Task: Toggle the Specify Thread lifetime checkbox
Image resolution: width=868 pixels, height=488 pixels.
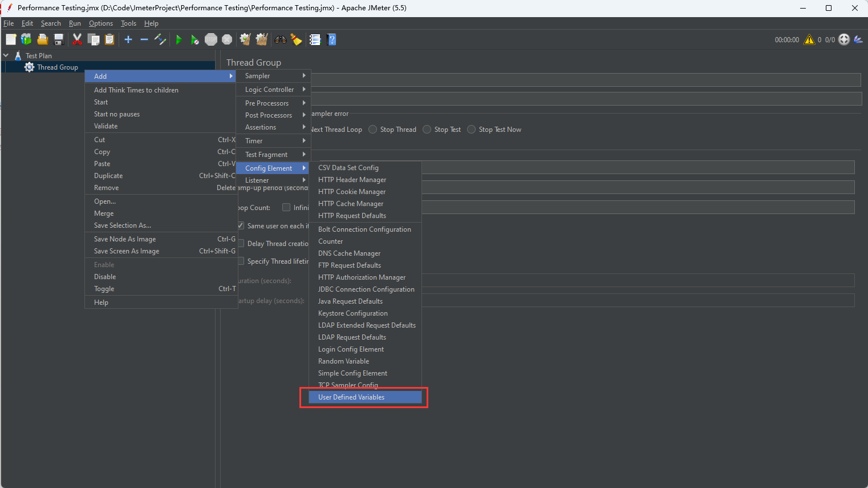Action: (x=241, y=261)
